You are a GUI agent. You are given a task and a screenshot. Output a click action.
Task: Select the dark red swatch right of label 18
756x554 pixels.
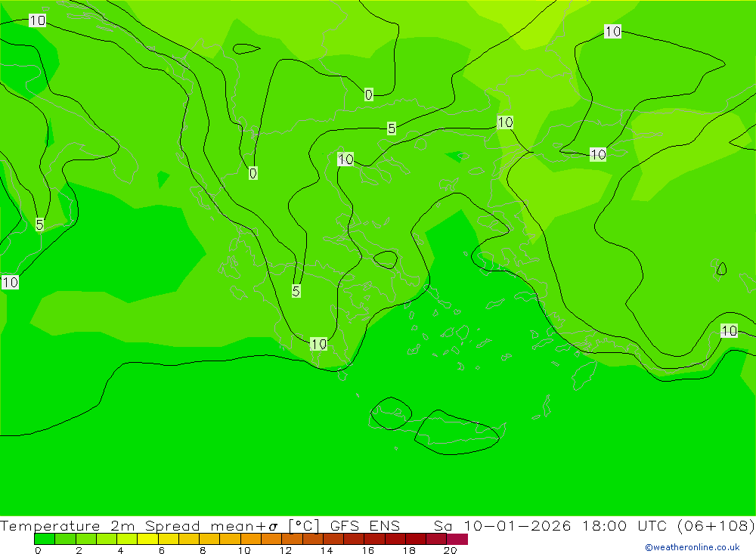click(416, 539)
